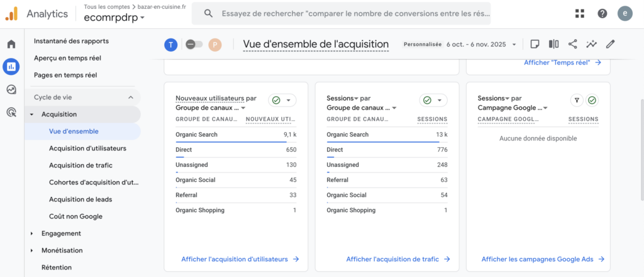The height and width of the screenshot is (277, 644).
Task: Open the Help question mark icon
Action: pos(602,14)
